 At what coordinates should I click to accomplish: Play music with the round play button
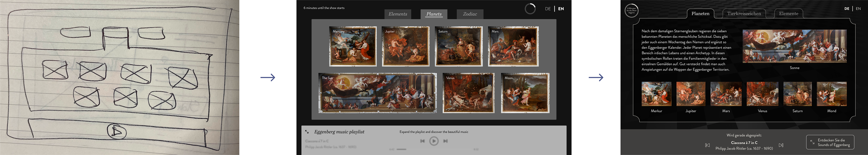pos(434,141)
